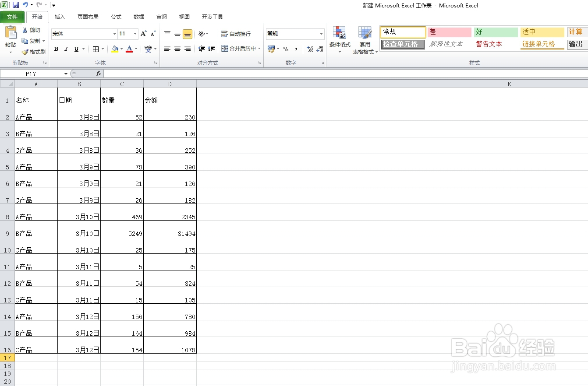Toggle align text right
This screenshot has height=386, width=588.
click(x=188, y=49)
